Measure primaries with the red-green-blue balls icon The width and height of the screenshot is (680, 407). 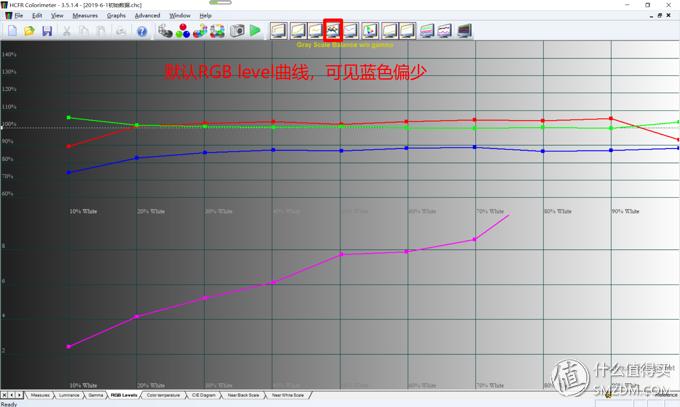click(183, 31)
